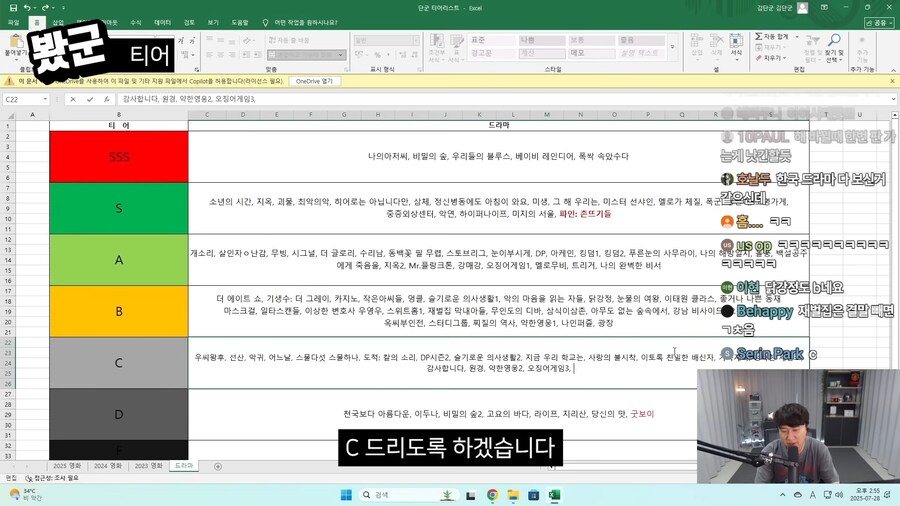900x506 pixels.
Task: Open the 파일 (File) menu
Action: pos(14,22)
